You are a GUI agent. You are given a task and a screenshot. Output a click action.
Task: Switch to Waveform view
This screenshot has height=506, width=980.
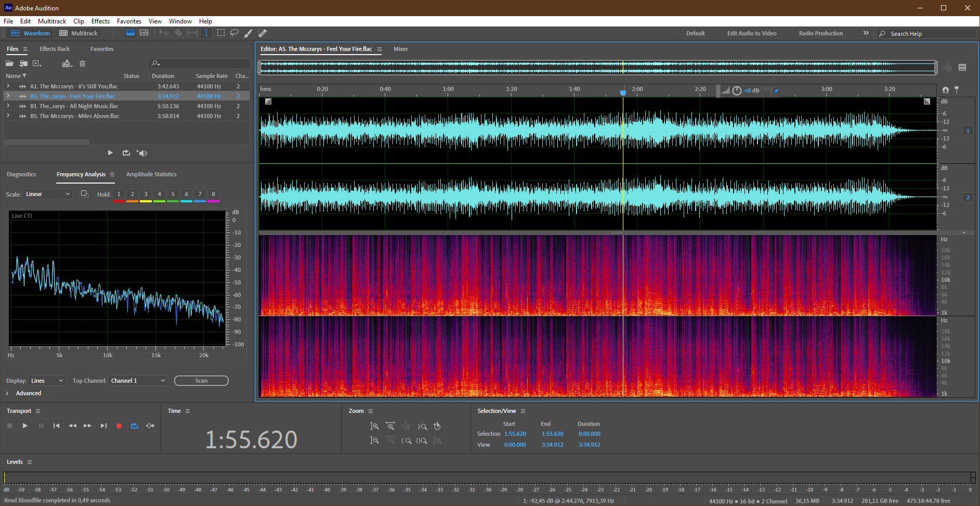pyautogui.click(x=31, y=33)
